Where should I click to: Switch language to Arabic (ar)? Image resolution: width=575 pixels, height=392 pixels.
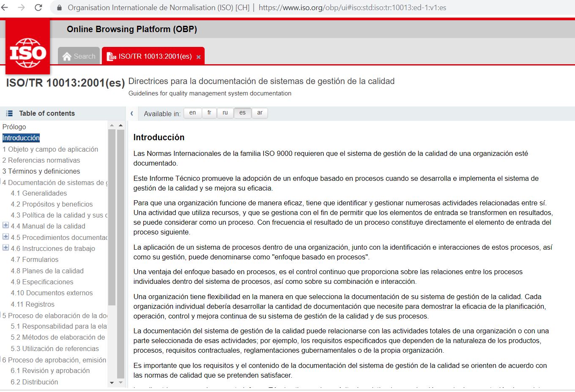(x=260, y=113)
